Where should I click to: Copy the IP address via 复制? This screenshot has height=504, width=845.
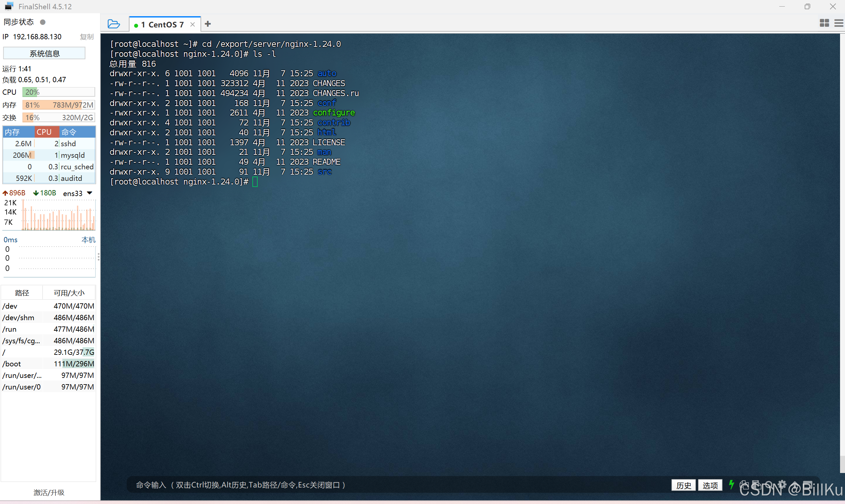tap(87, 37)
